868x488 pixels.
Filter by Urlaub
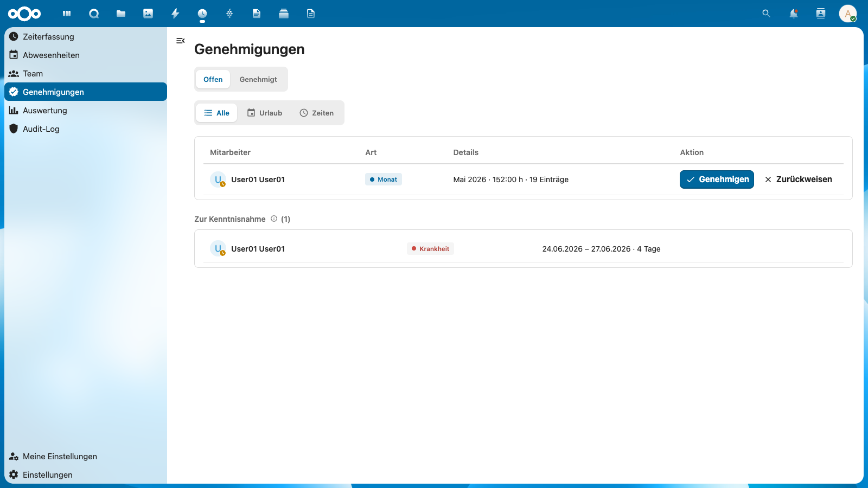265,113
